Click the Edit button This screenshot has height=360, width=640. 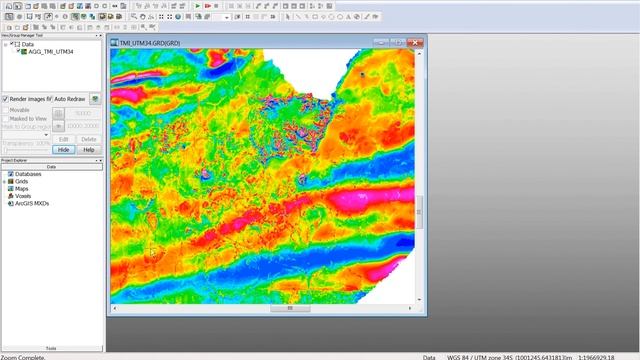tap(64, 139)
